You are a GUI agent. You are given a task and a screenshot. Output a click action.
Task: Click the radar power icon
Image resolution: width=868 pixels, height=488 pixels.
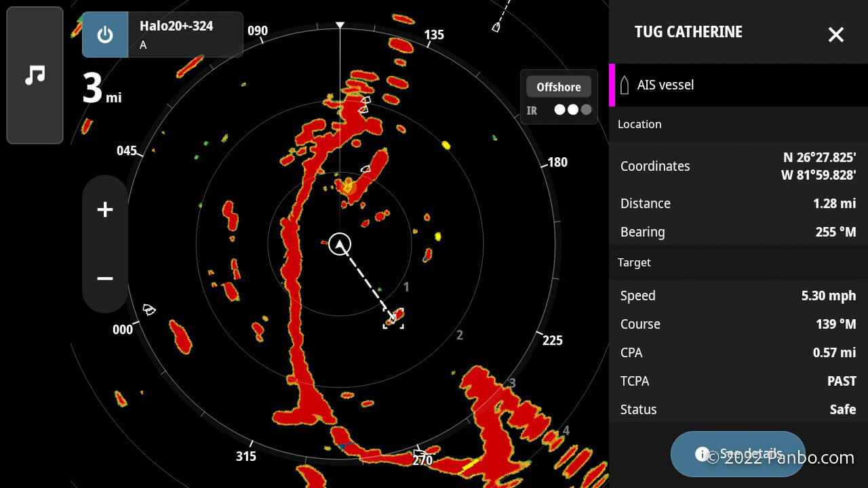(x=105, y=35)
